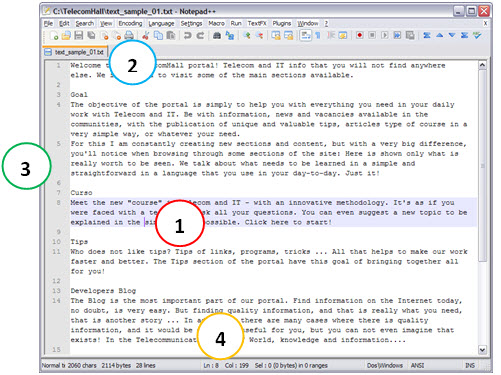Click the Undo arrow icon
The height and width of the screenshot is (375, 501).
pyautogui.click(x=188, y=35)
